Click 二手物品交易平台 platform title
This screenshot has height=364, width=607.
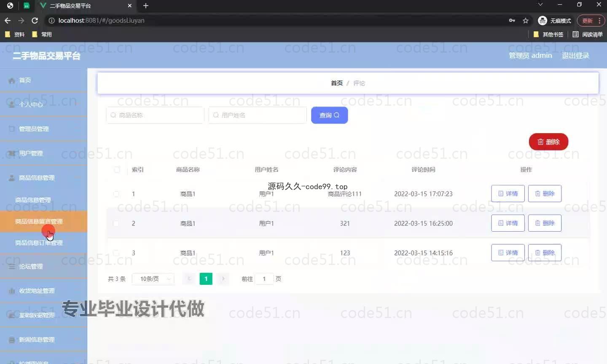pos(46,56)
